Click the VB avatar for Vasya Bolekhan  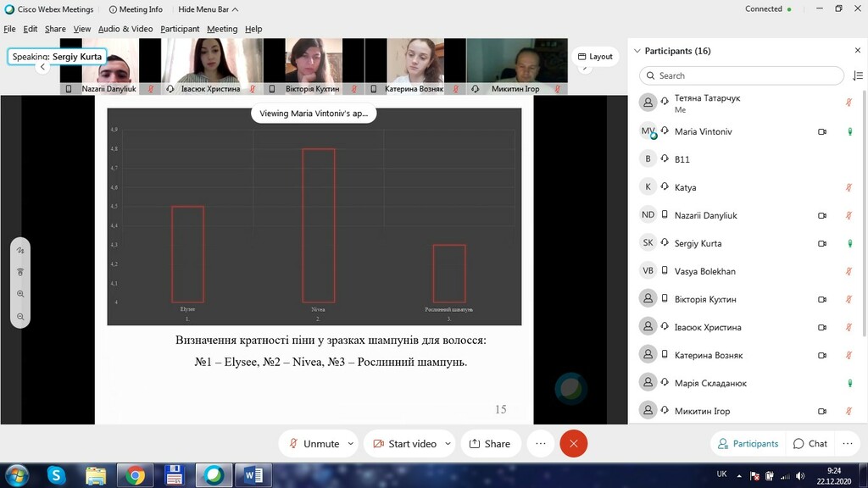coord(648,270)
